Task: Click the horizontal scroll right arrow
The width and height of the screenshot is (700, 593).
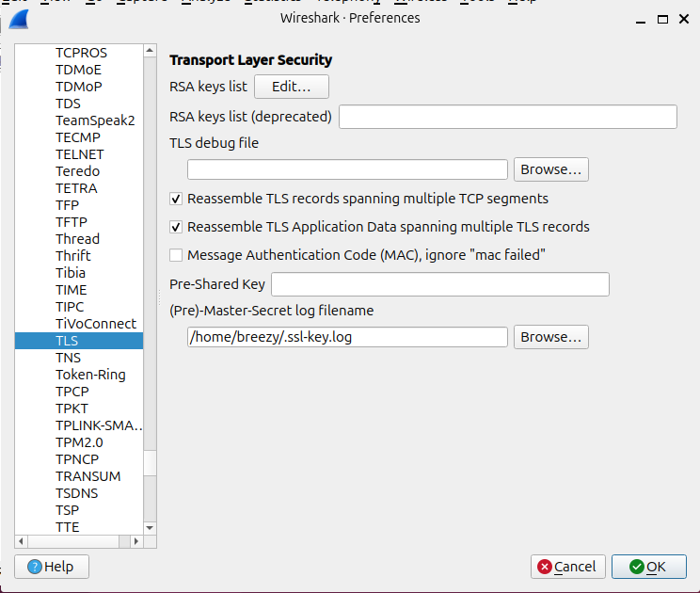Action: pyautogui.click(x=136, y=541)
